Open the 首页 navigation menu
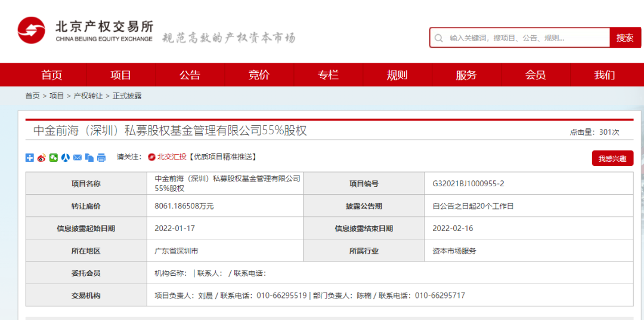 pos(52,75)
